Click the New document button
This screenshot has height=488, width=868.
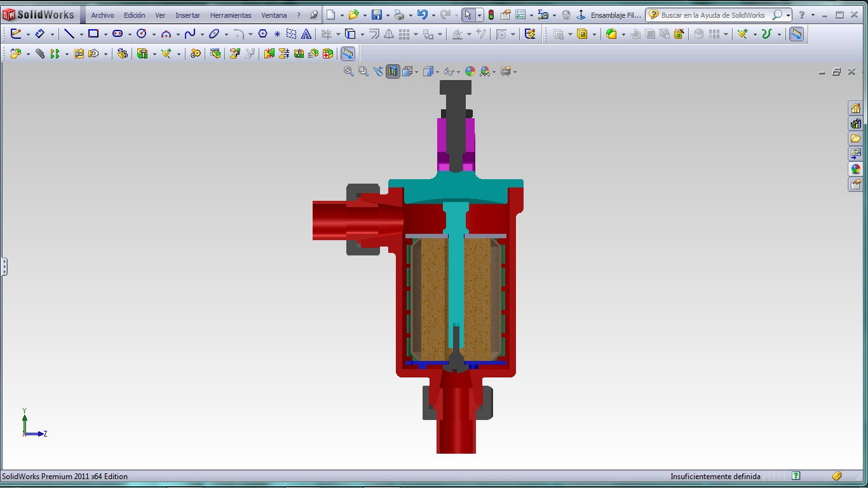[x=330, y=15]
